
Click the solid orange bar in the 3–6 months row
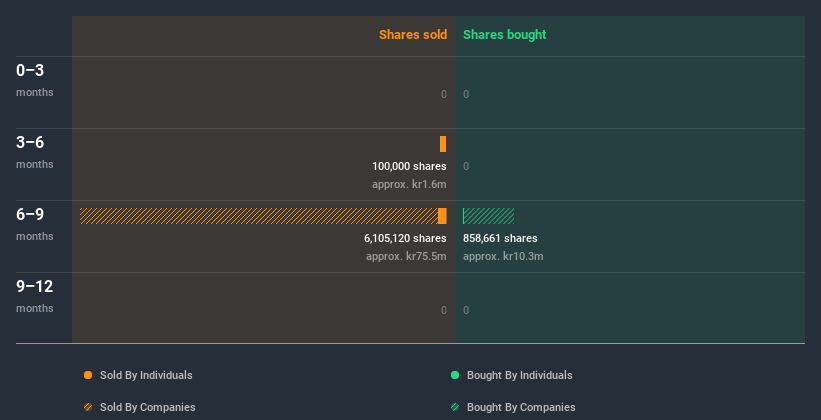[443, 144]
